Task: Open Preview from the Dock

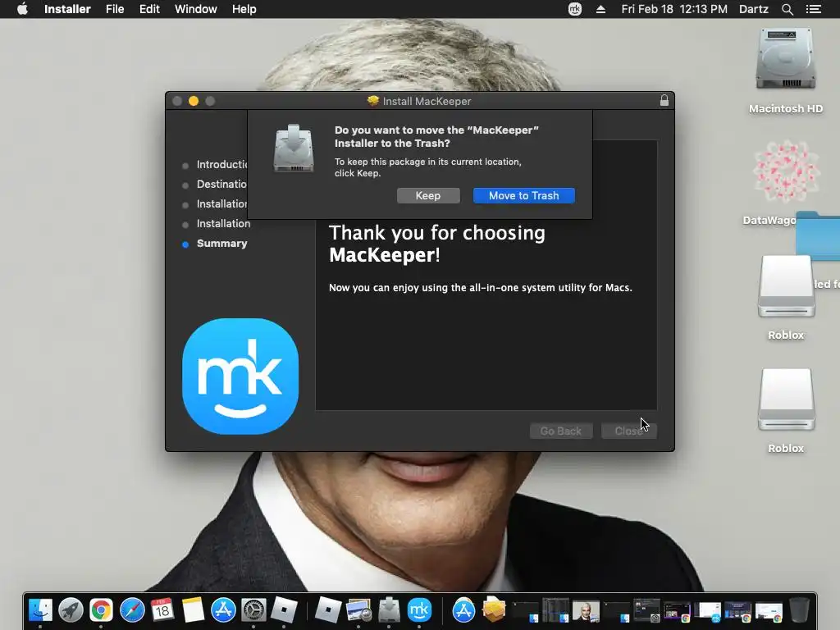Action: tap(358, 609)
